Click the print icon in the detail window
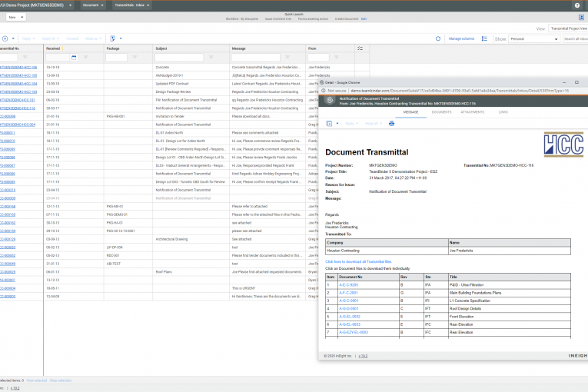The image size is (588, 392). 391,123
